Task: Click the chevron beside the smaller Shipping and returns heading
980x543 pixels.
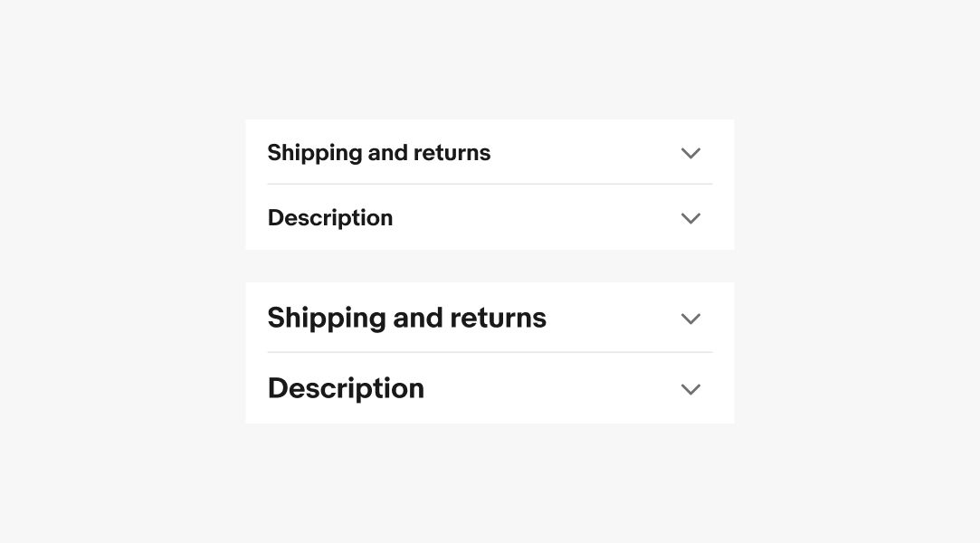Action: (x=690, y=153)
